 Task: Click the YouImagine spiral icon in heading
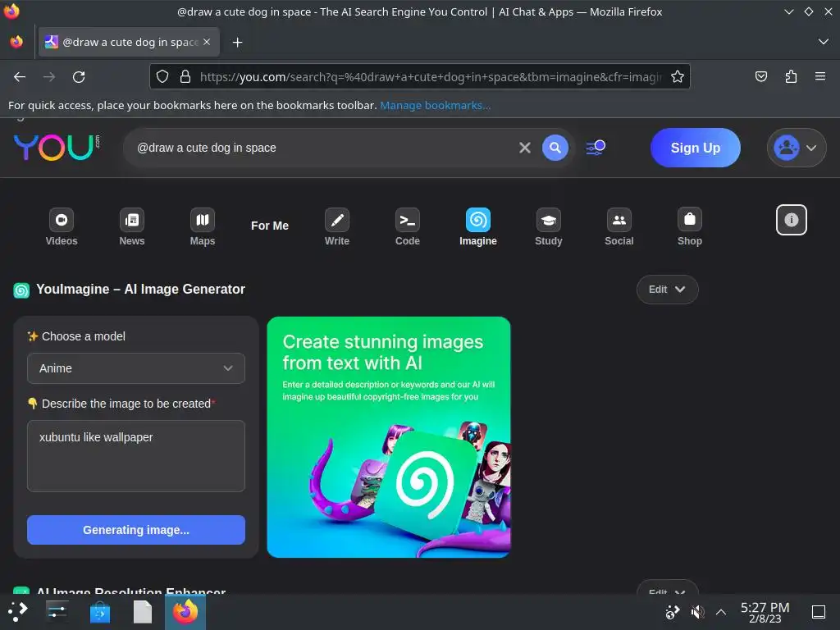click(x=21, y=290)
